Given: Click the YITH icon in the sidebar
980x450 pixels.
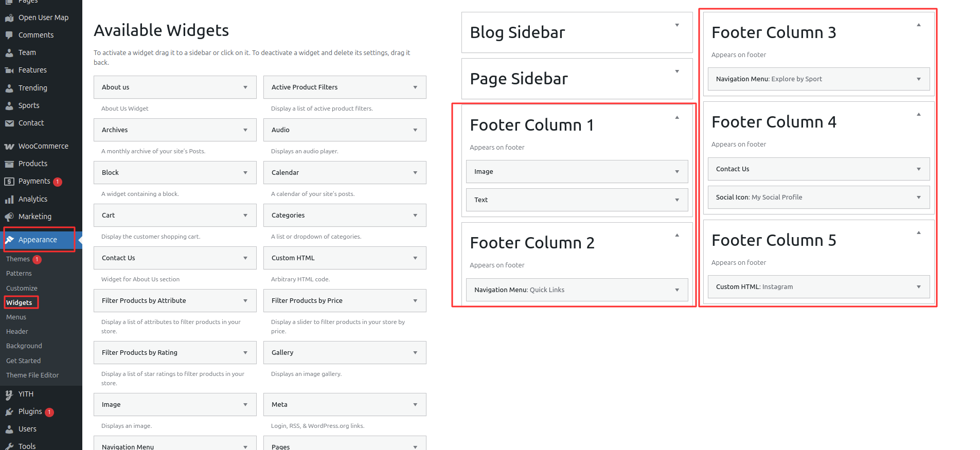Looking at the screenshot, I should 9,393.
